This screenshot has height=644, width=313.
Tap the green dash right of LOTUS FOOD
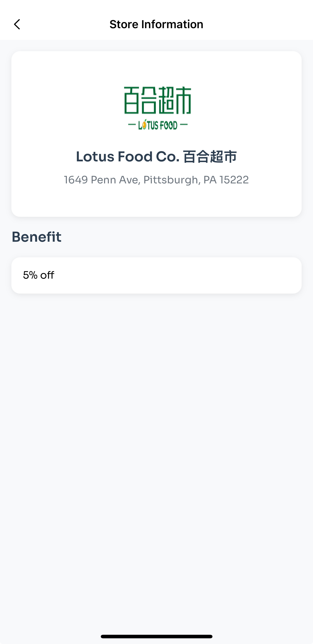pyautogui.click(x=184, y=124)
